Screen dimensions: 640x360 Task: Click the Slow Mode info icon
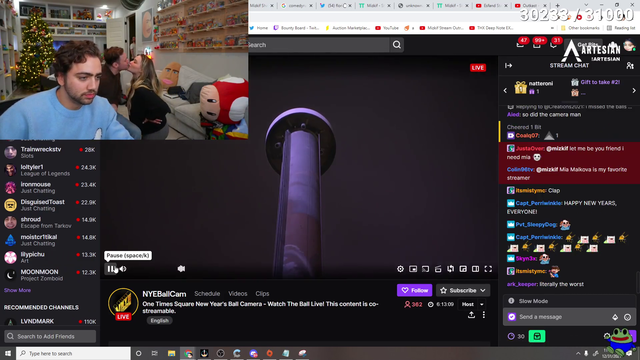[x=511, y=301]
